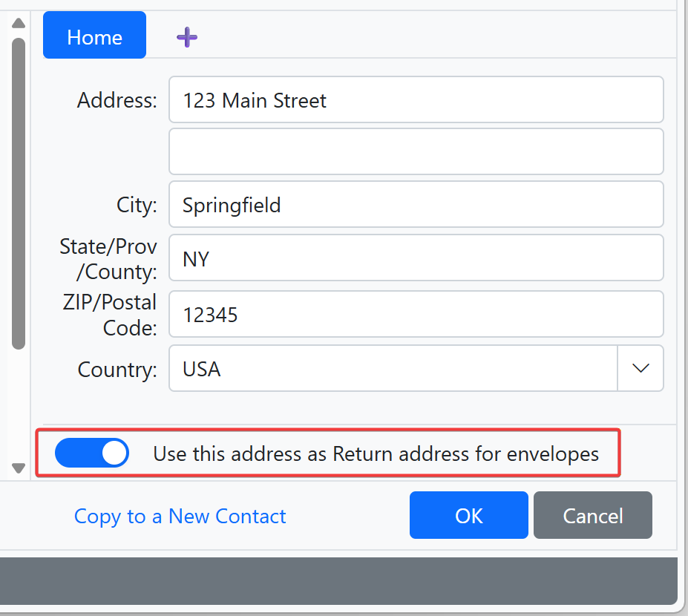The width and height of the screenshot is (688, 616).
Task: Select the City field showing Springfield
Action: tap(416, 204)
